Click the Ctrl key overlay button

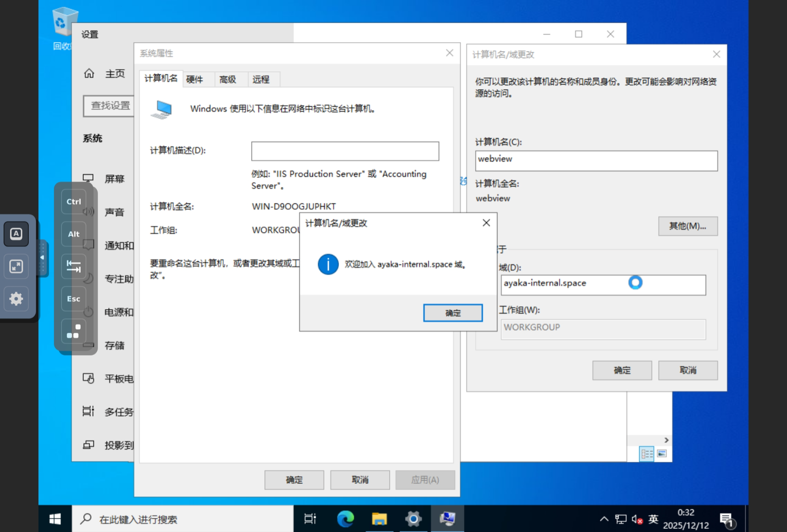74,202
